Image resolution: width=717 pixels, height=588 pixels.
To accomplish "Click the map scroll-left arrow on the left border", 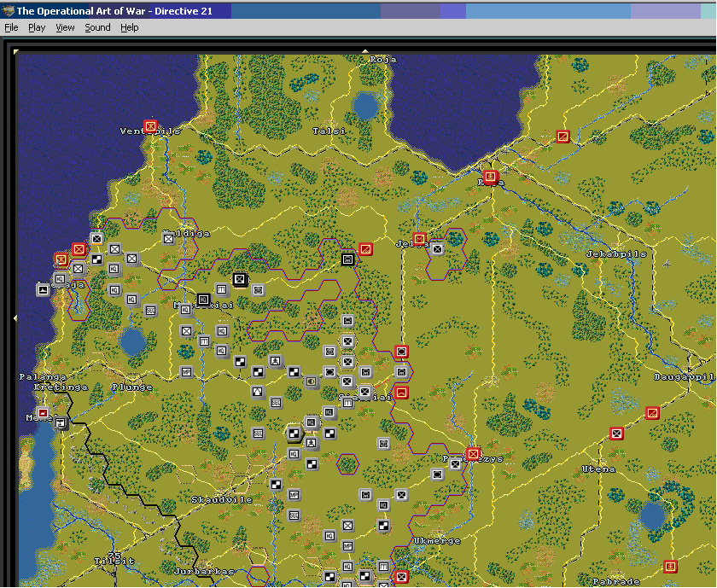I will point(15,317).
